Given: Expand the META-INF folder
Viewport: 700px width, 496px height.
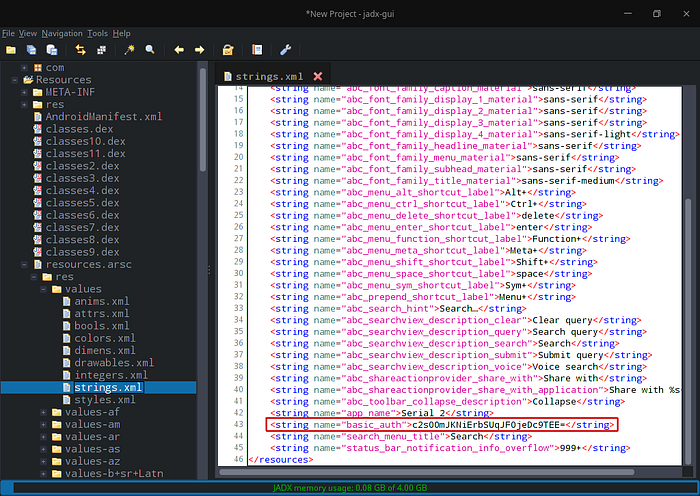Looking at the screenshot, I should click(24, 92).
